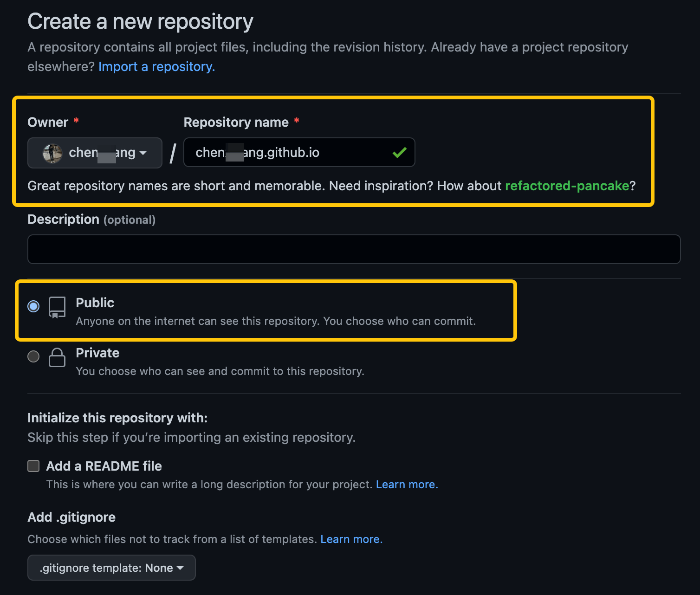Image resolution: width=700 pixels, height=595 pixels.
Task: Click the book icon next to Public
Action: pos(57,307)
